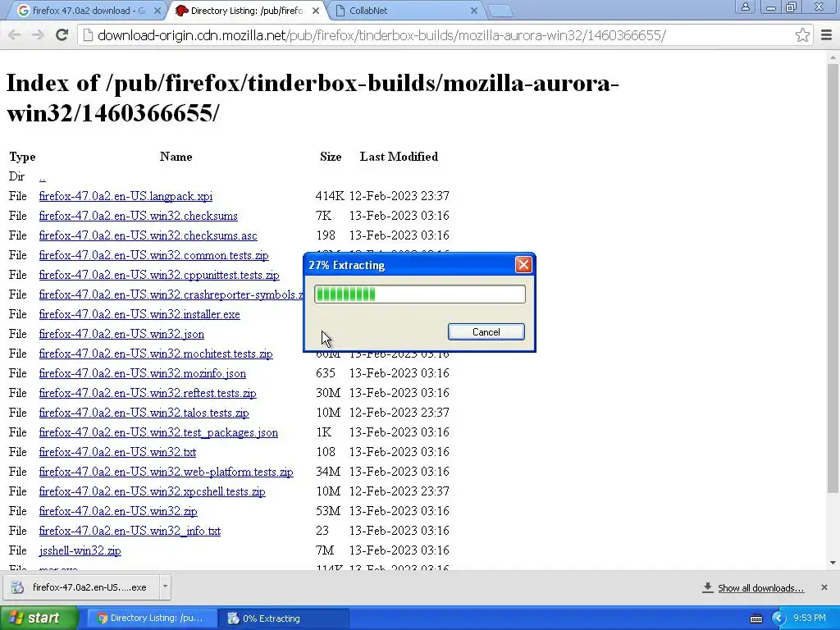Image resolution: width=840 pixels, height=630 pixels.
Task: Open the Chrome hamburger menu
Action: pyautogui.click(x=827, y=35)
